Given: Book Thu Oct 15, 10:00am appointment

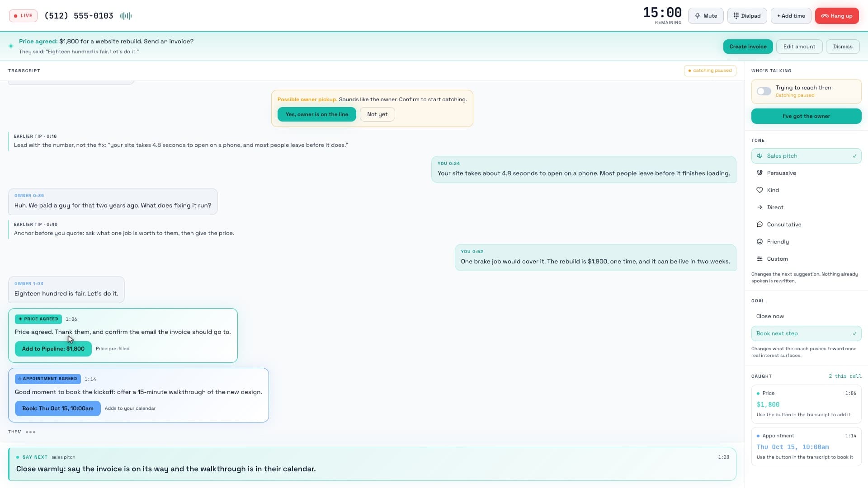Looking at the screenshot, I should tap(58, 408).
